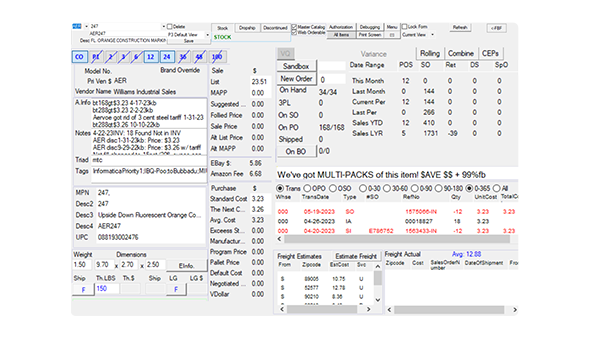Click the Th.LBS field showing 150
590x360 pixels.
pyautogui.click(x=107, y=289)
